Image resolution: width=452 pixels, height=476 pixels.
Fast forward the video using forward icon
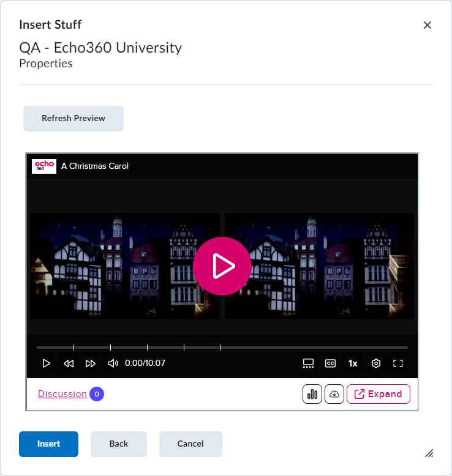coord(91,363)
